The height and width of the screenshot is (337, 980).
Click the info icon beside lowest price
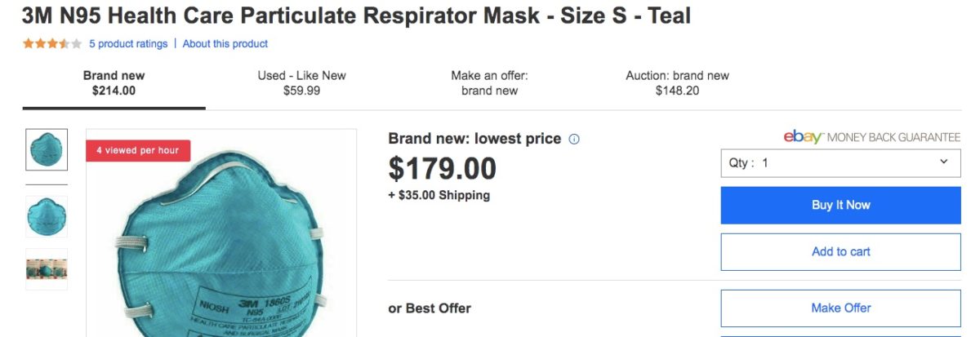coord(574,139)
